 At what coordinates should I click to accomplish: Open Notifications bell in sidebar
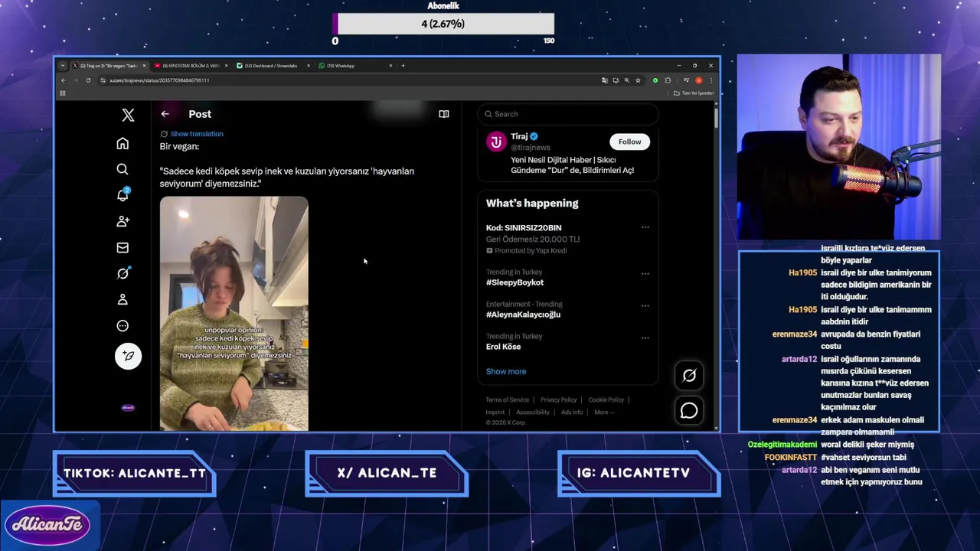click(x=122, y=195)
